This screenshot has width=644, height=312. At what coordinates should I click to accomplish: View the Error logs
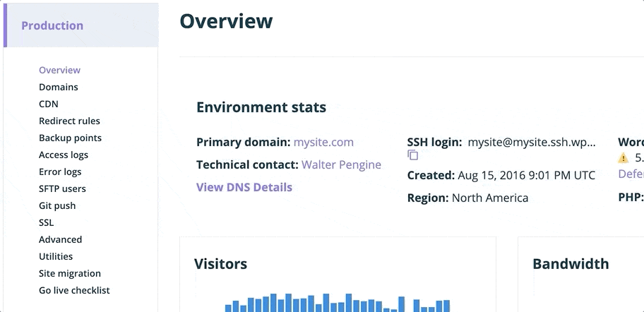60,172
